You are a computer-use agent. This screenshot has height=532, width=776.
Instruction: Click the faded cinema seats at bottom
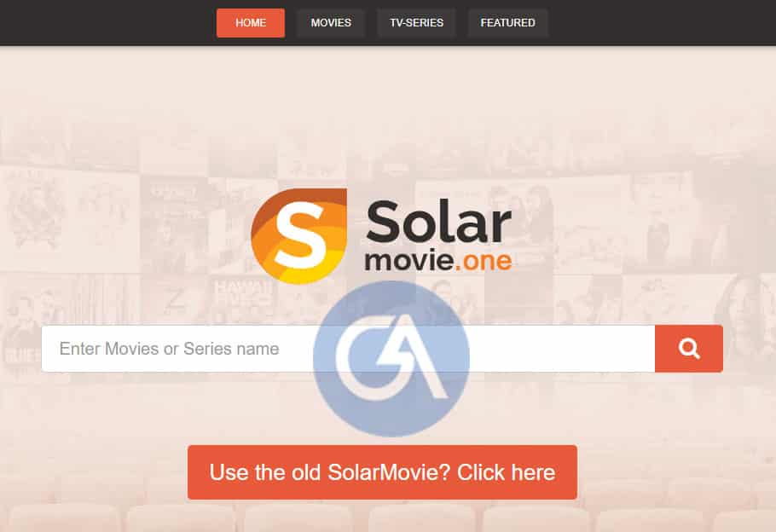[388, 518]
